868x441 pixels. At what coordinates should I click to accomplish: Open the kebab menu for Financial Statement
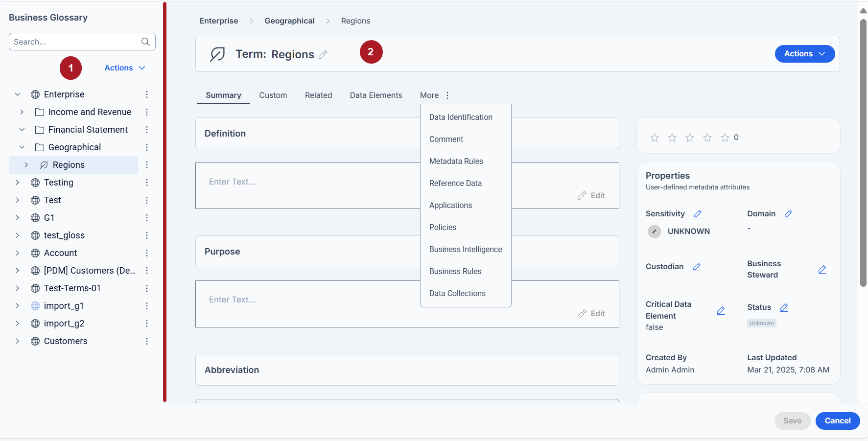[x=147, y=130]
